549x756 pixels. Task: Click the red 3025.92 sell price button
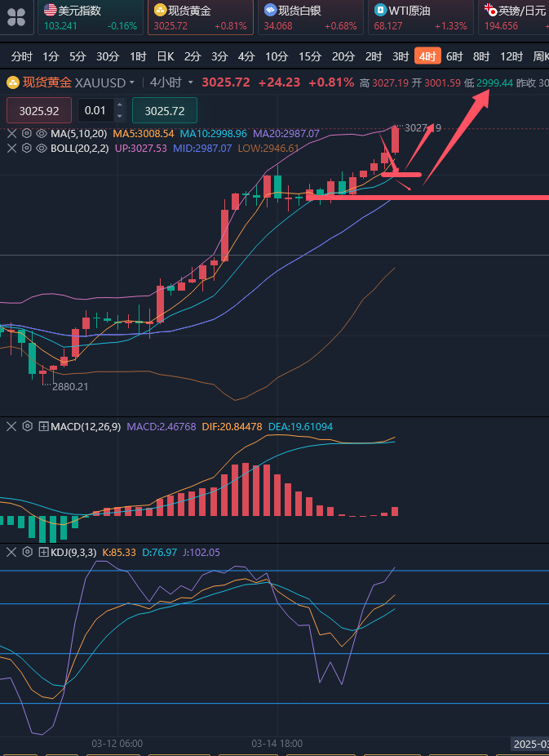pos(39,110)
